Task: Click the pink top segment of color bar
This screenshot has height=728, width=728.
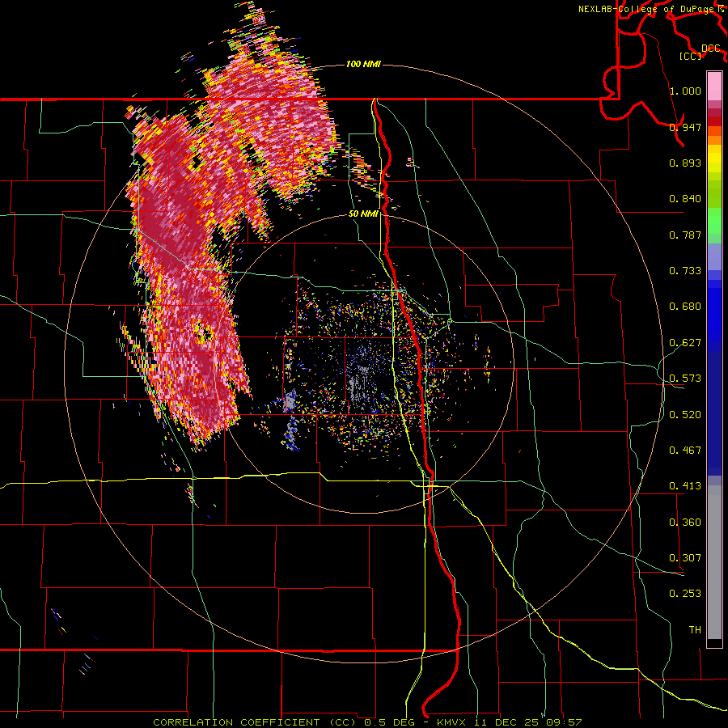Action: point(714,86)
